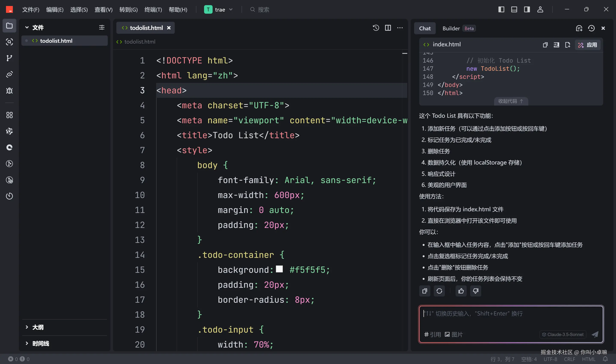Open the source control branch icon

pos(9,58)
